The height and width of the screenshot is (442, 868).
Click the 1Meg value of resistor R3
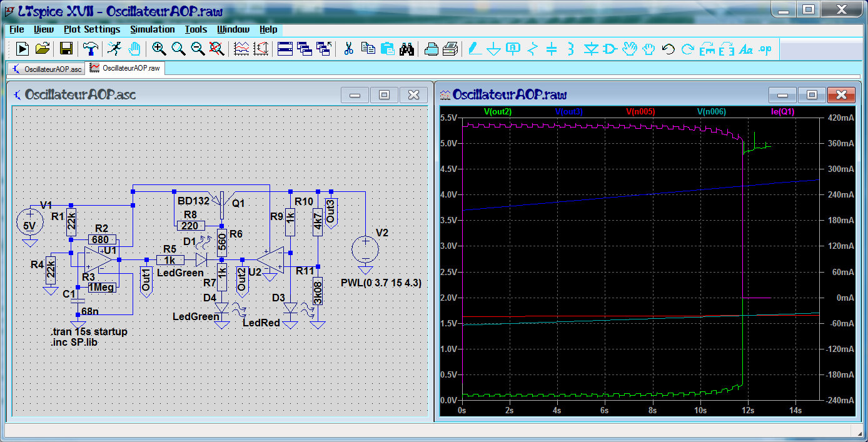101,288
